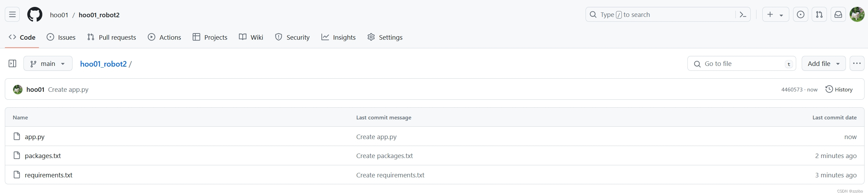Open the Insights tab
Viewport: 868px width, 196px height.
[338, 37]
